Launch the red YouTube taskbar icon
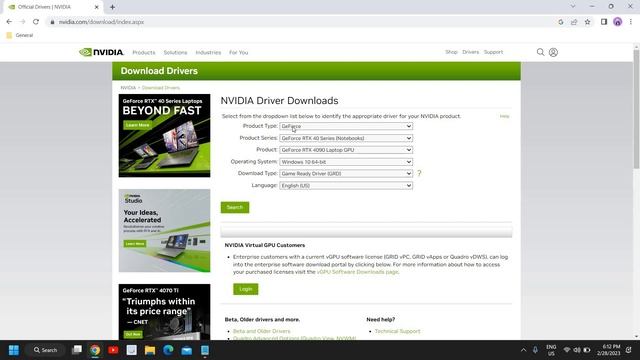This screenshot has width=640, height=360. 113,350
